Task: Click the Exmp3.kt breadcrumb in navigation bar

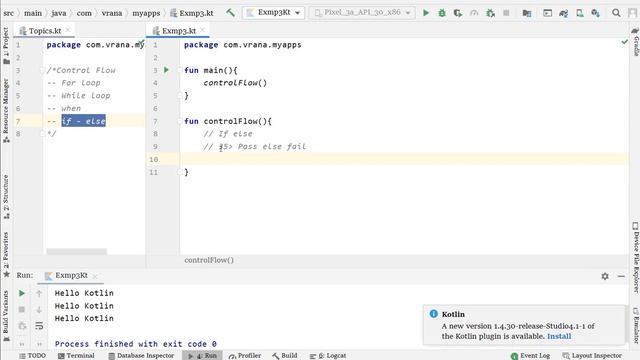Action: tap(192, 13)
